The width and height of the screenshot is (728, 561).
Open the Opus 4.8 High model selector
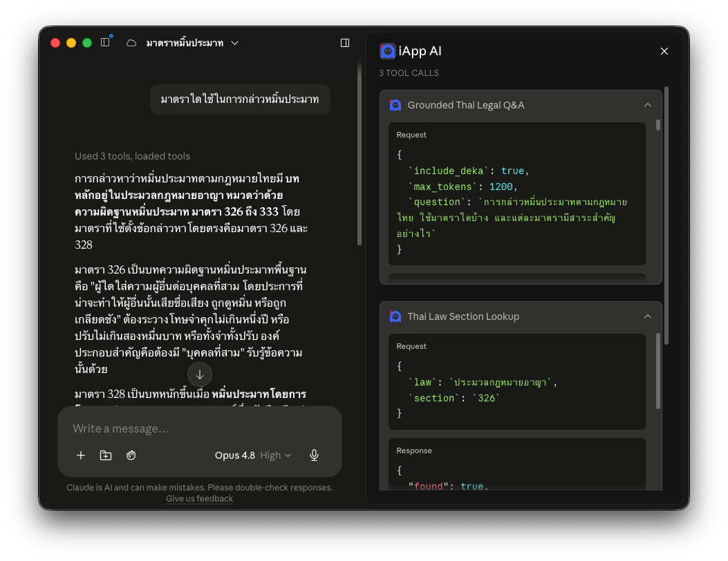pyautogui.click(x=253, y=455)
